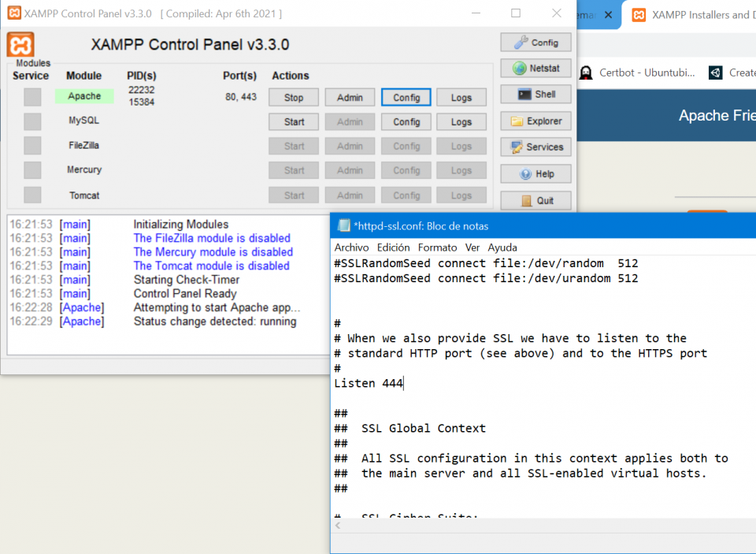Screen dimensions: 756x554
Task: Click the top-right Config wrench icon
Action: 535,42
